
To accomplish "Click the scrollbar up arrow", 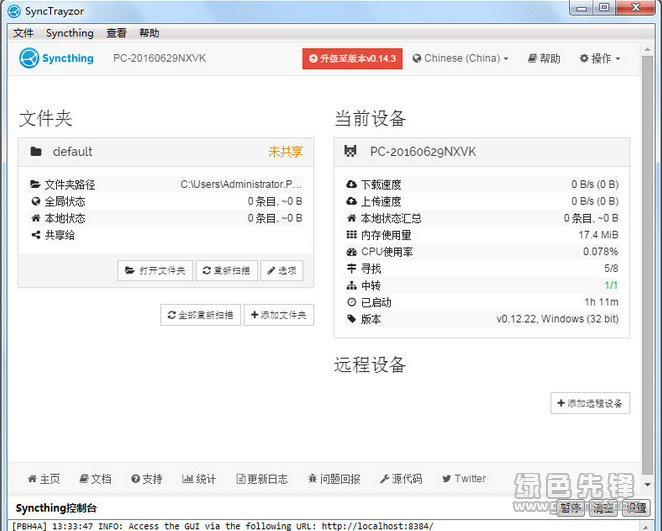I will (x=647, y=49).
